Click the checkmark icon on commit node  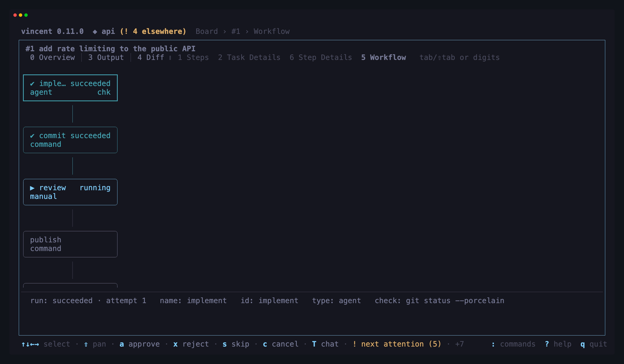click(x=32, y=136)
